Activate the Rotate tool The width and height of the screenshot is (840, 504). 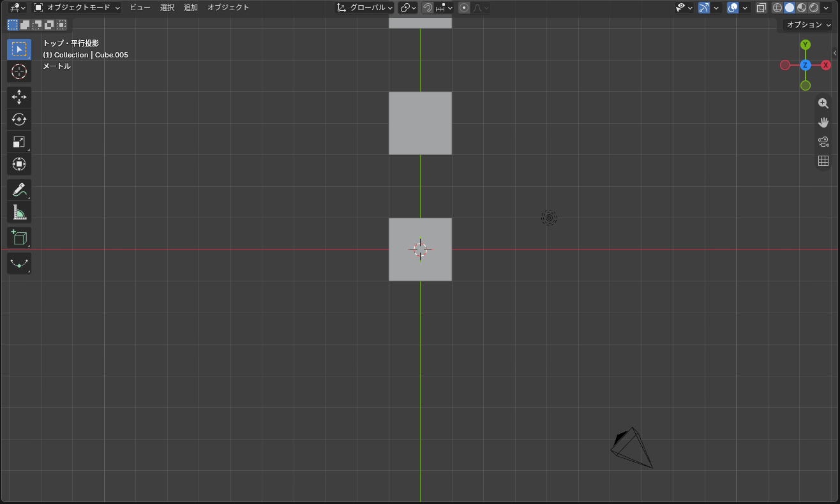point(19,119)
